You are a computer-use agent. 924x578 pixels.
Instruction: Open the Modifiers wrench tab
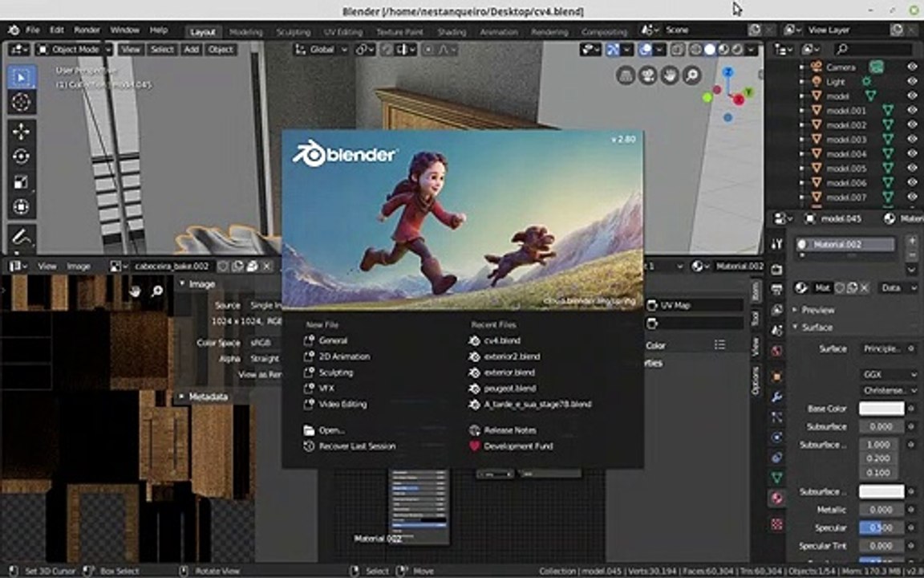[776, 397]
